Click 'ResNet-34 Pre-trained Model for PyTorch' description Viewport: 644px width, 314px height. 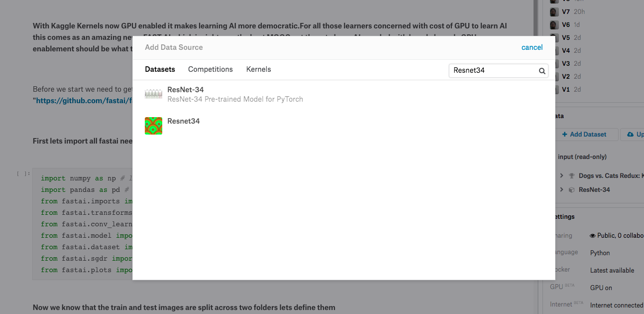point(235,99)
